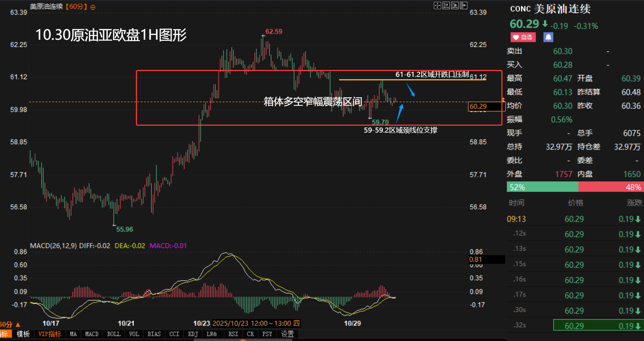This screenshot has width=644, height=341.
Task: Open the VIP指标 tab
Action: tap(50, 334)
